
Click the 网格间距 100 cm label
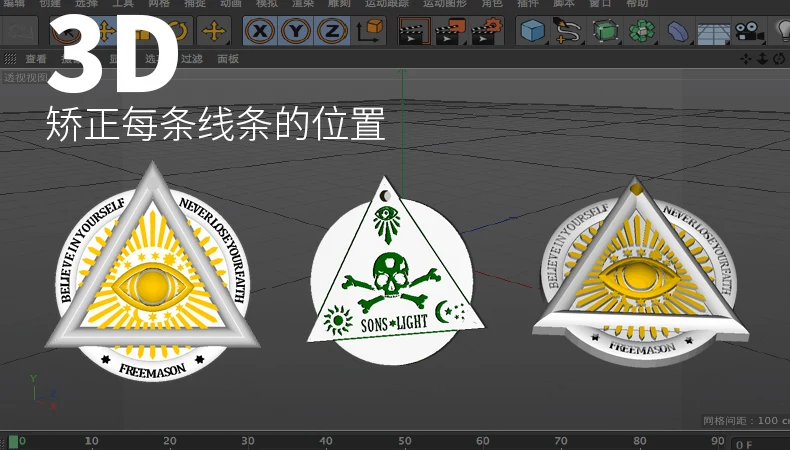[x=746, y=420]
